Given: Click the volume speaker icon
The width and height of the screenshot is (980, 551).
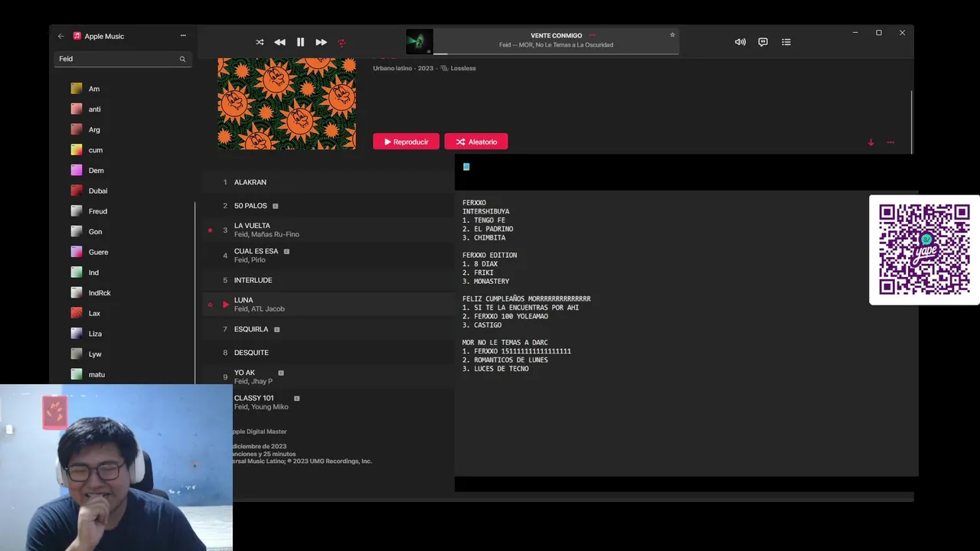Looking at the screenshot, I should [x=740, y=42].
